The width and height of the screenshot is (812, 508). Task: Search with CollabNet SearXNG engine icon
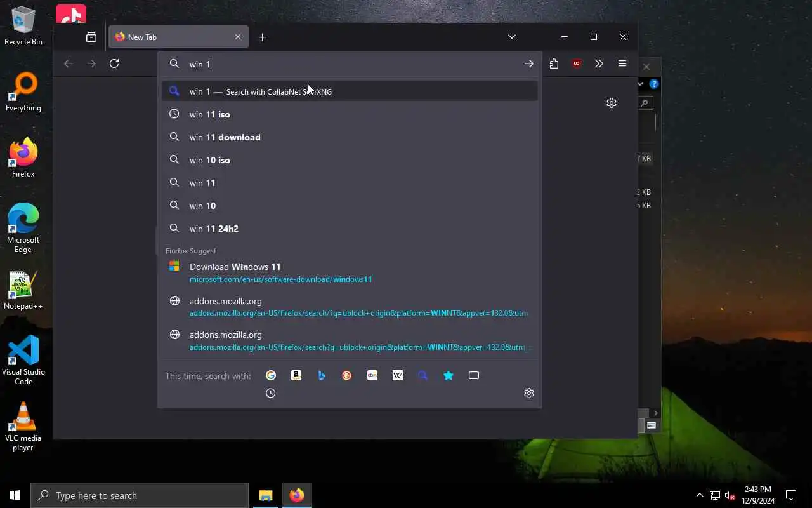click(x=423, y=375)
